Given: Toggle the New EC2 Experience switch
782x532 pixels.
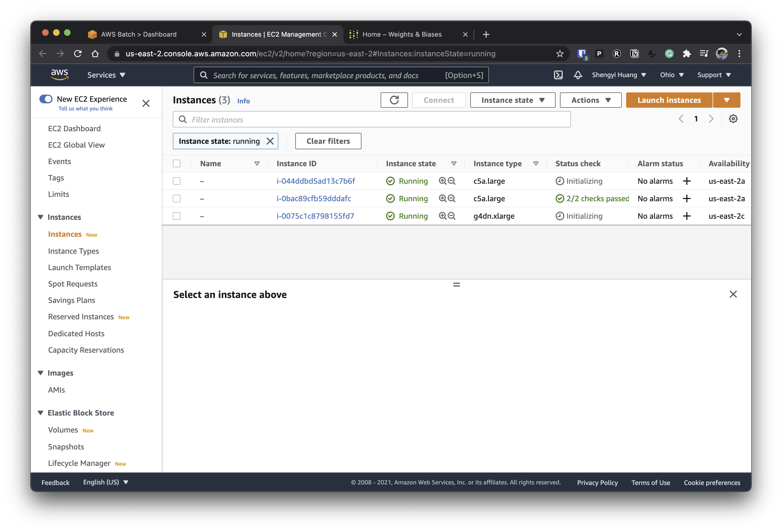Looking at the screenshot, I should 46,99.
